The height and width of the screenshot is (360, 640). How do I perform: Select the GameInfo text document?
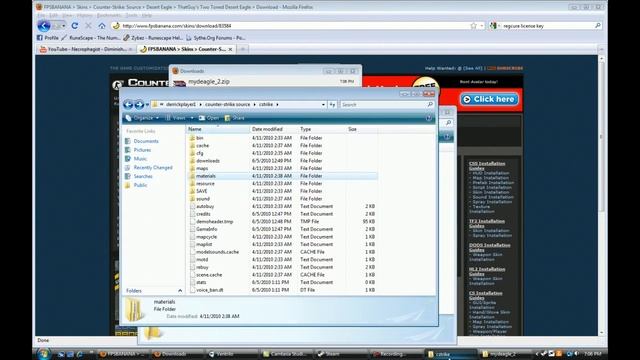(207, 229)
